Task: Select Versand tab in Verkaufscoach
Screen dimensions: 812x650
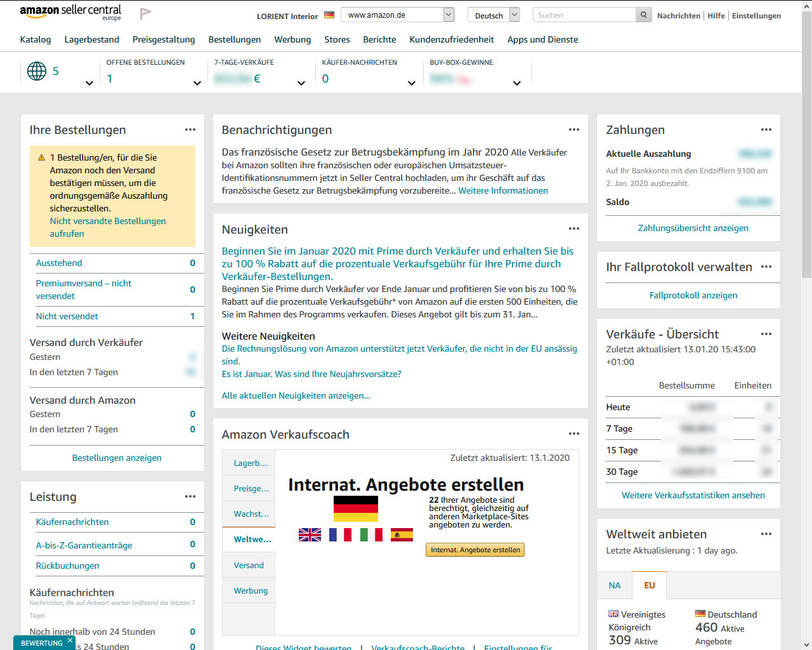Action: click(x=249, y=565)
